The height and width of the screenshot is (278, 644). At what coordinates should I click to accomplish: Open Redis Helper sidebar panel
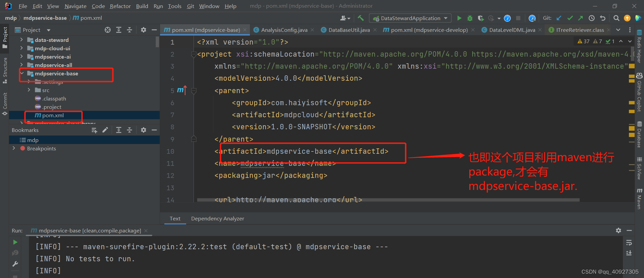pyautogui.click(x=639, y=46)
